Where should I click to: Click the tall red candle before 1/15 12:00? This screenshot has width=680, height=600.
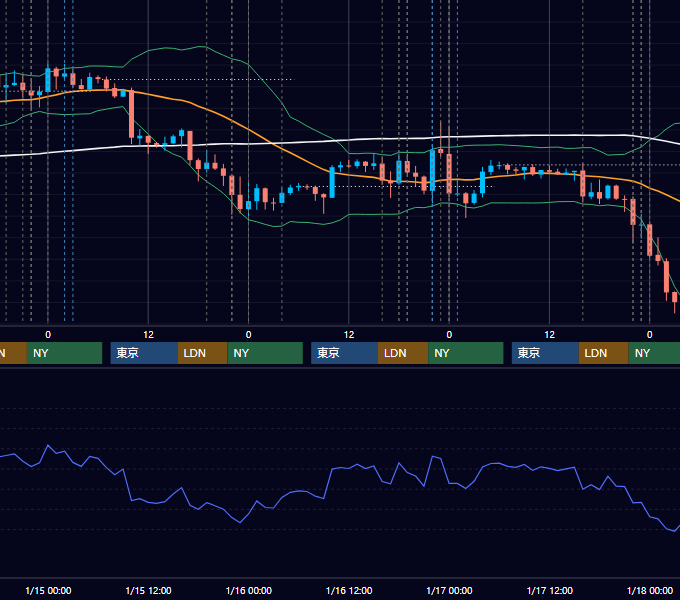[131, 114]
